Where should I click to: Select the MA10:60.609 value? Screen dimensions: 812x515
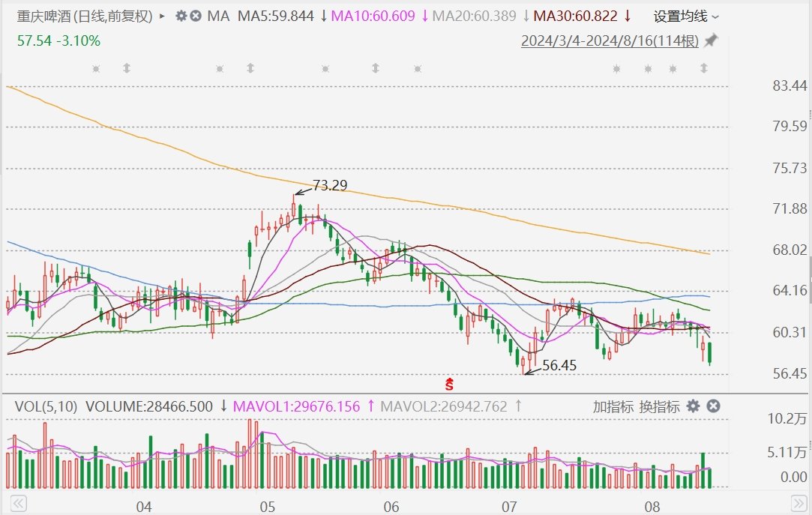pyautogui.click(x=373, y=16)
